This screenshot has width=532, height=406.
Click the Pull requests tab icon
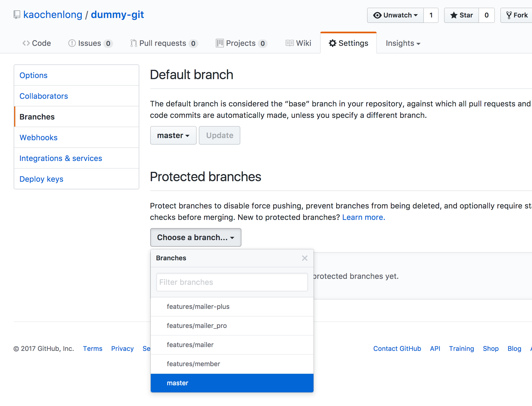133,43
